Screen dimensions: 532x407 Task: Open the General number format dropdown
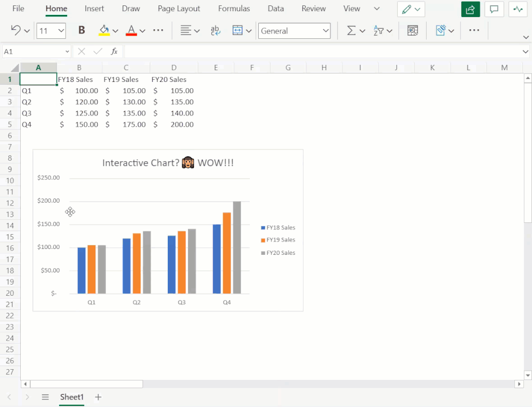[x=294, y=30]
